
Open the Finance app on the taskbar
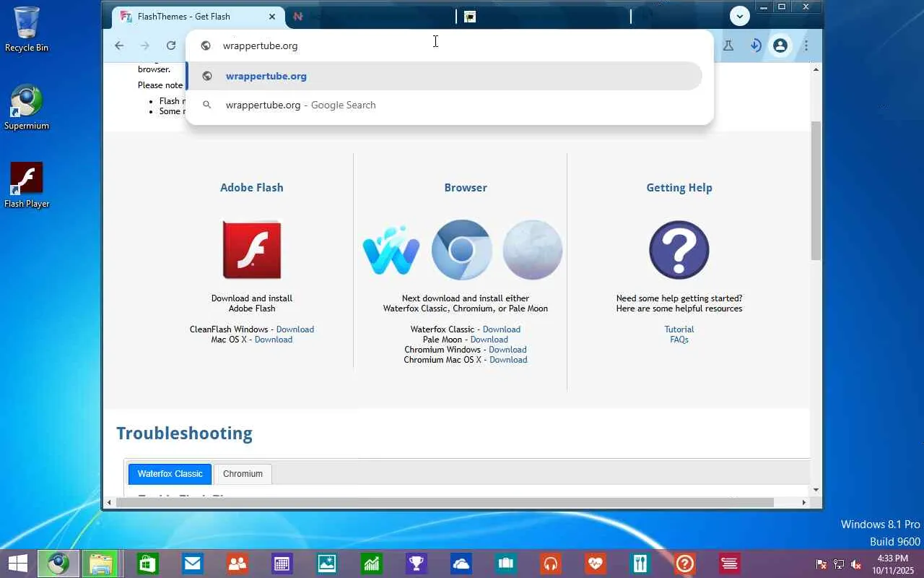pos(372,564)
